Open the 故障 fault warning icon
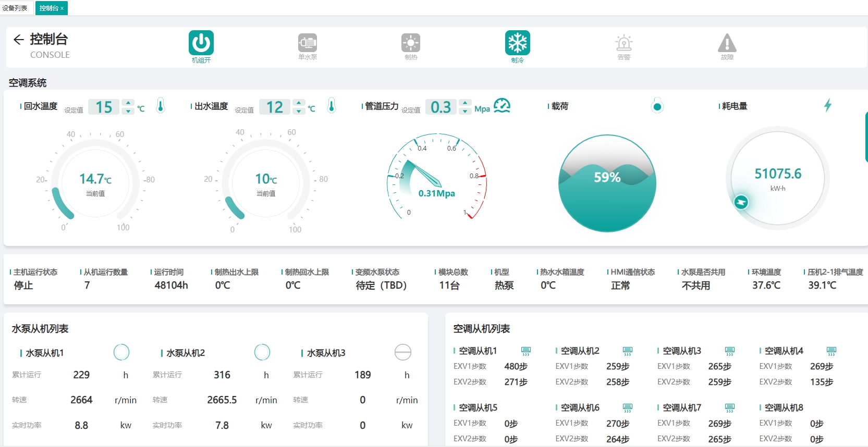The width and height of the screenshot is (868, 447). [x=727, y=43]
